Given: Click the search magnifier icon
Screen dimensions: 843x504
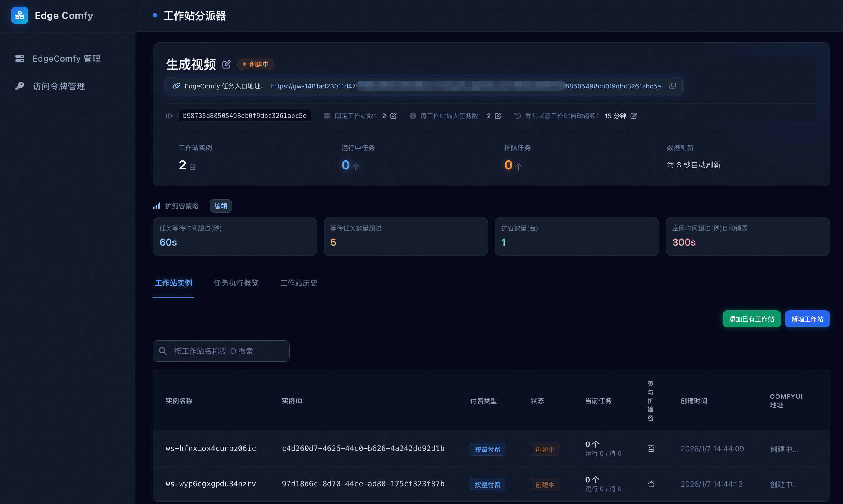Looking at the screenshot, I should pos(163,351).
